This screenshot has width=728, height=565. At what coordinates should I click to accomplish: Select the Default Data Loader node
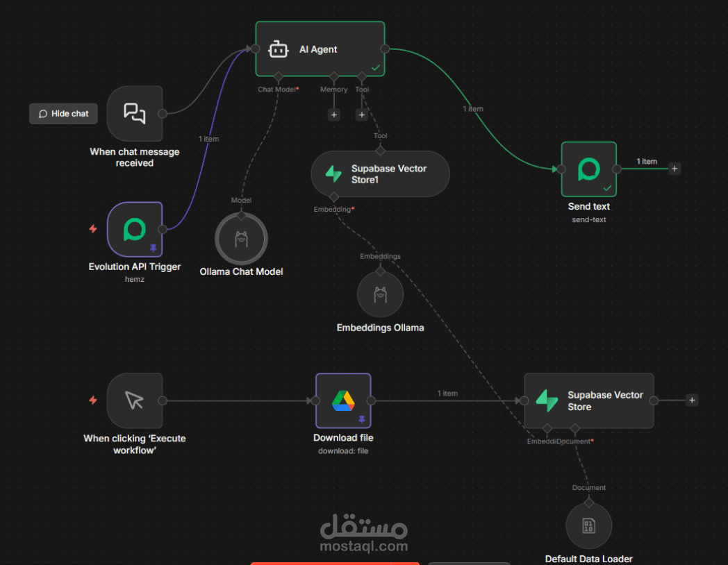click(588, 525)
